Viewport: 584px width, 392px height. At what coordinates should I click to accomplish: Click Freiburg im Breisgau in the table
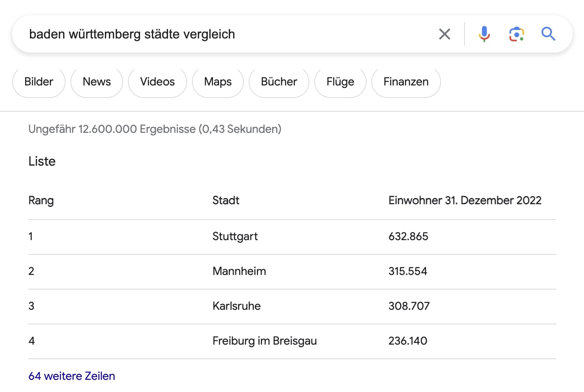click(264, 341)
